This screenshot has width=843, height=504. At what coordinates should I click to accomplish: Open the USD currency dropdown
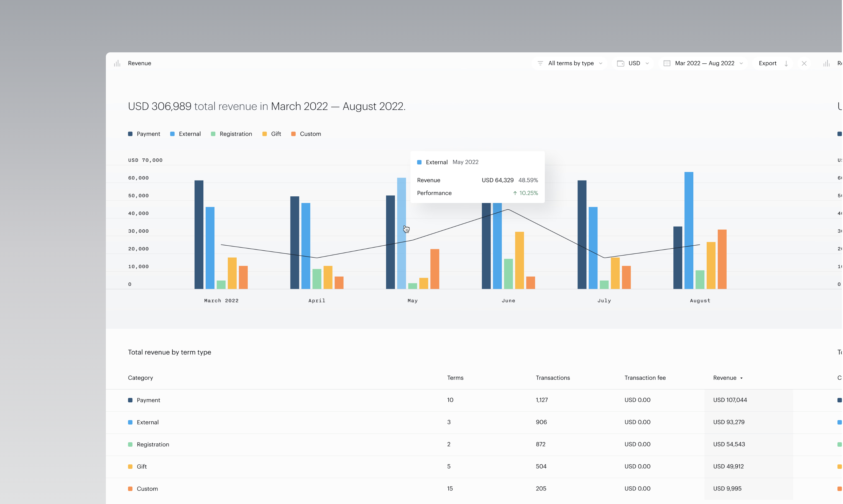click(633, 63)
